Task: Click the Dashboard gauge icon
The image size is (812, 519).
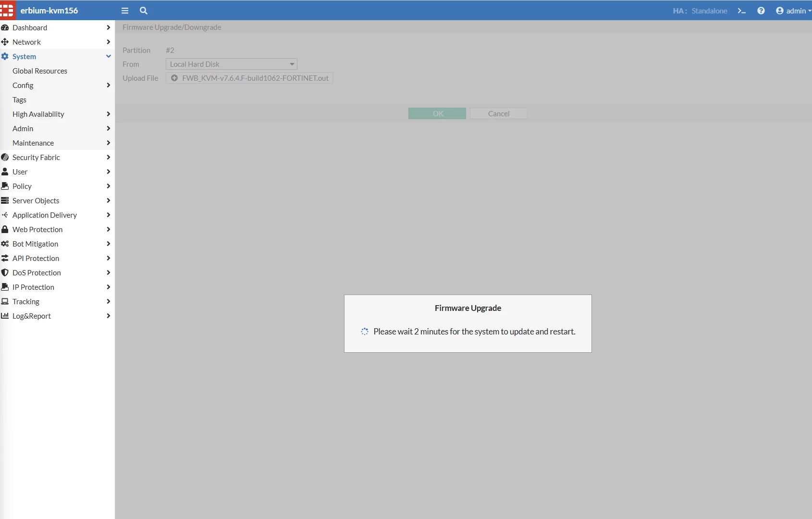Action: [5, 27]
